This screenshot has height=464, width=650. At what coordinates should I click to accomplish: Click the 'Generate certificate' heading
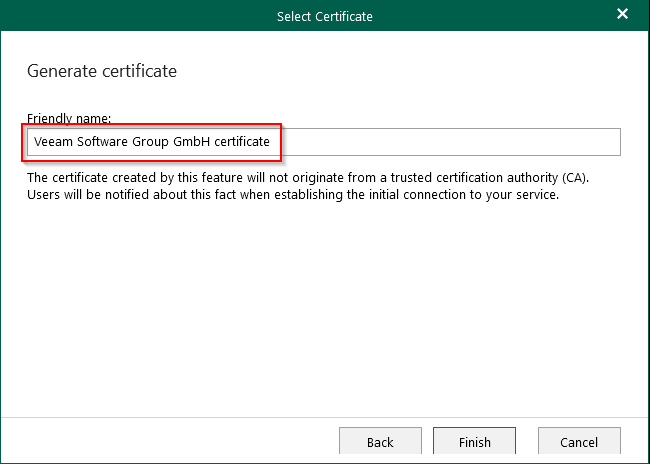pyautogui.click(x=102, y=71)
